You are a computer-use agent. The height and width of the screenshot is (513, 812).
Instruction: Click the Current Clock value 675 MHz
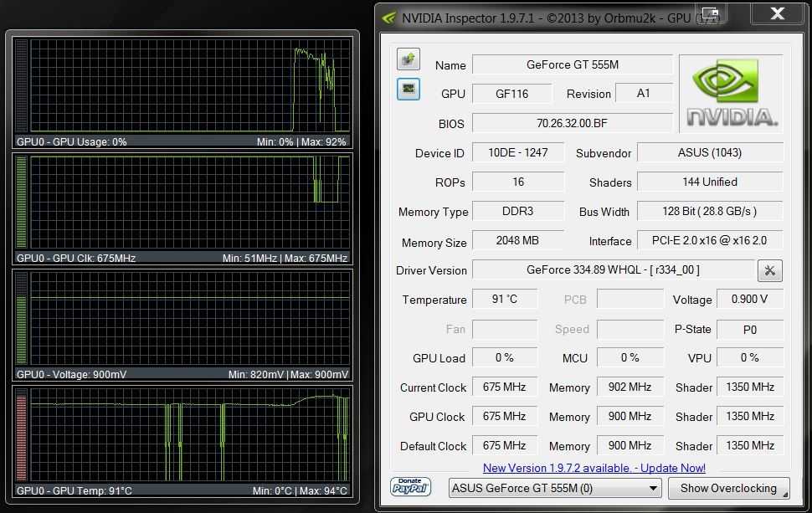[505, 387]
